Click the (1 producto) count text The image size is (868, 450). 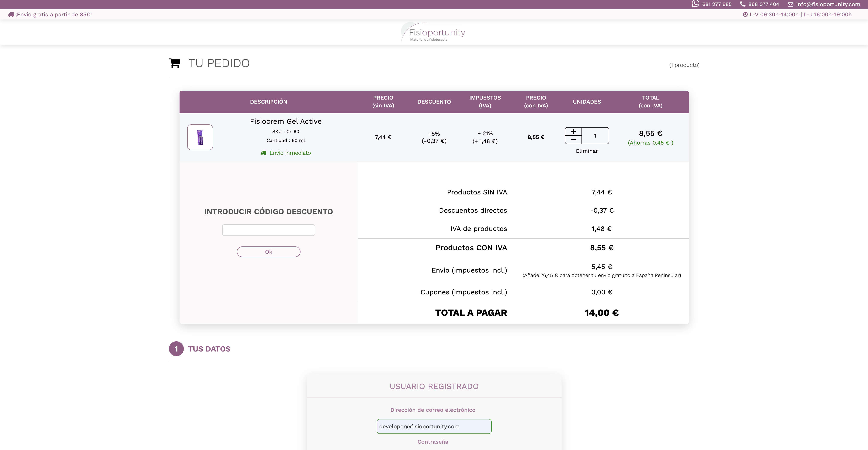[684, 65]
